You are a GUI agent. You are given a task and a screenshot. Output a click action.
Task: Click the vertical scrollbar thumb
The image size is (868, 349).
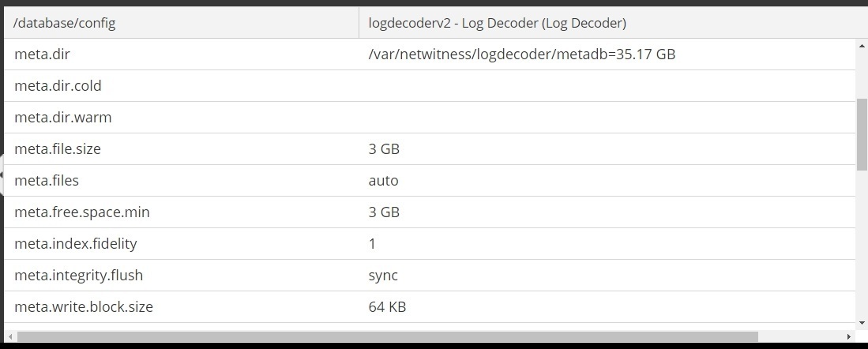(862, 134)
